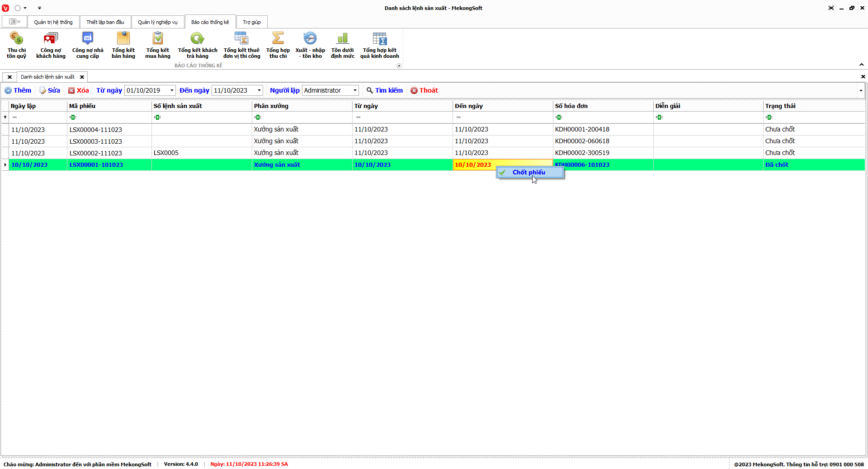This screenshot has width=868, height=469.
Task: Open Công nợ nhà cung cấp report
Action: pos(88,45)
